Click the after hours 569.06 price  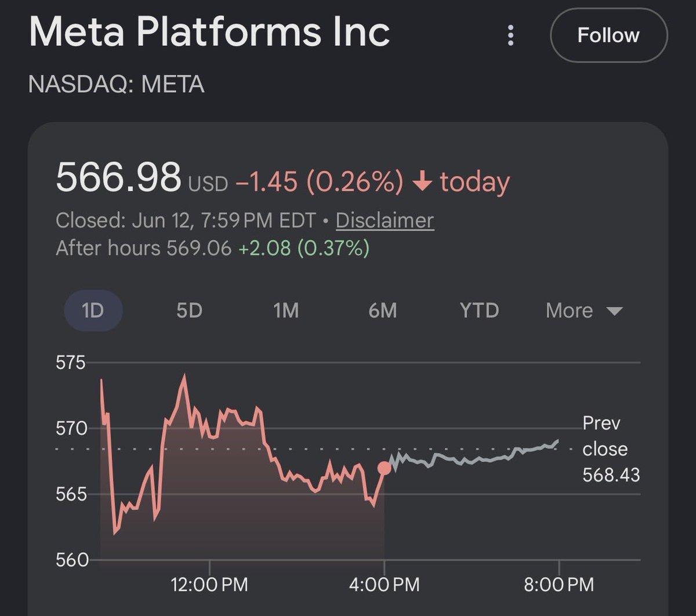click(x=199, y=248)
